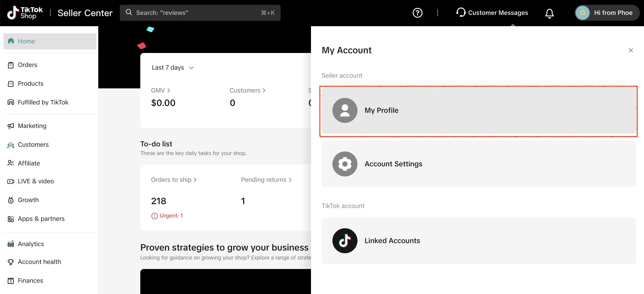The width and height of the screenshot is (644, 294).
Task: Open Customer Messages headset button
Action: pos(492,13)
